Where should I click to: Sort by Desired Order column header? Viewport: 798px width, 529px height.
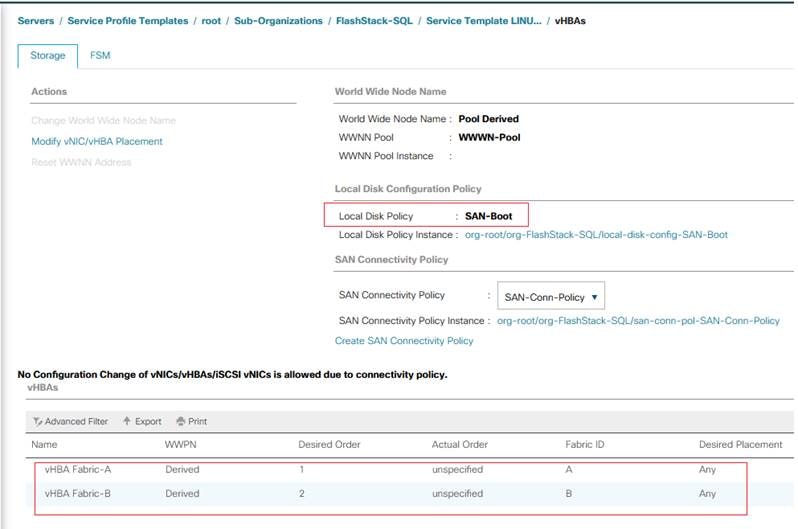coord(329,444)
